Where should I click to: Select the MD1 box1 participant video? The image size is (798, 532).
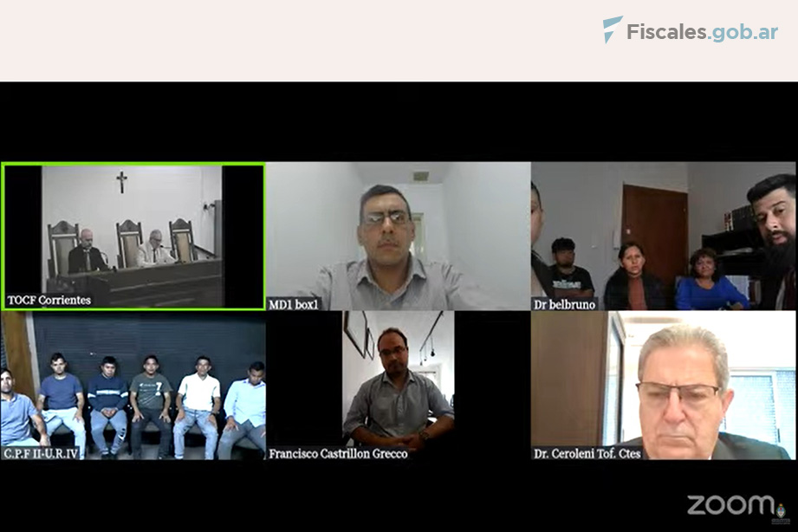point(398,237)
